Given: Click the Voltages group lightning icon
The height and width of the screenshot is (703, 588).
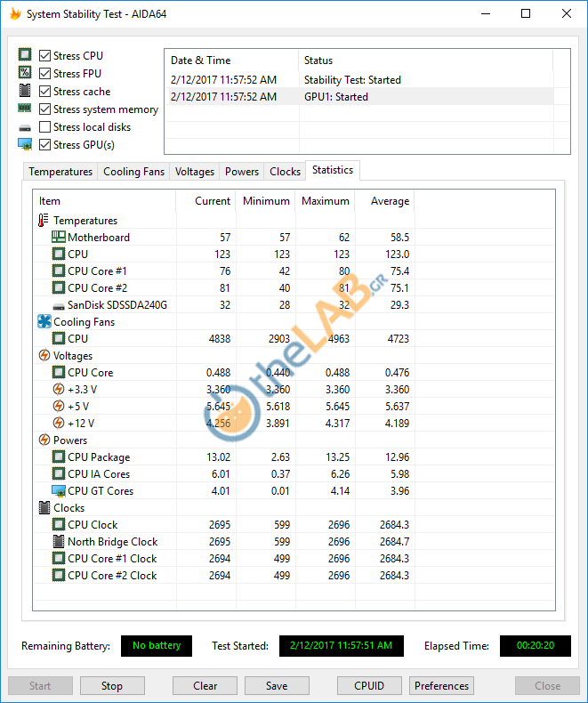Looking at the screenshot, I should [44, 355].
